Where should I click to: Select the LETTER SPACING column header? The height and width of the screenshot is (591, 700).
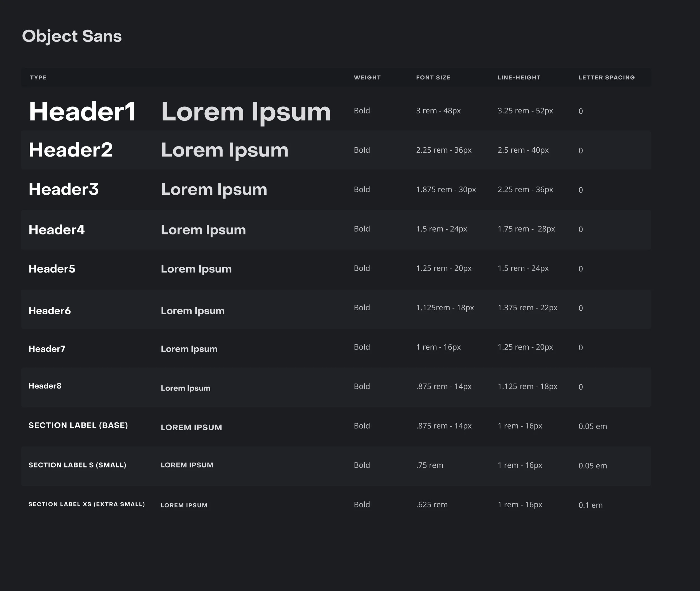coord(606,77)
